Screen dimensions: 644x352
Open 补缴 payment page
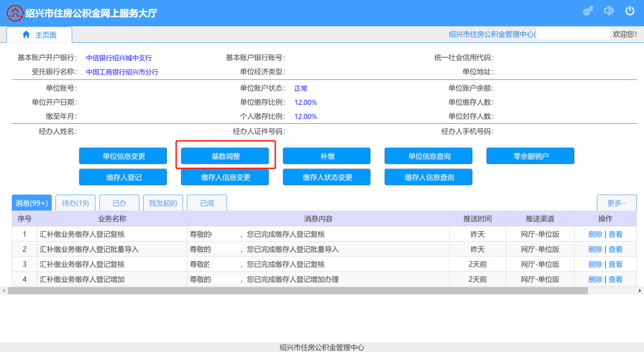coord(327,156)
